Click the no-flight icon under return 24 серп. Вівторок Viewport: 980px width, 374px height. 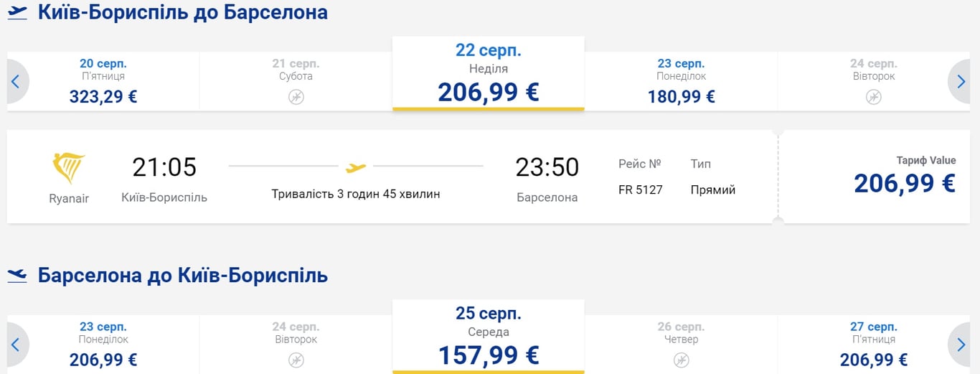(296, 360)
